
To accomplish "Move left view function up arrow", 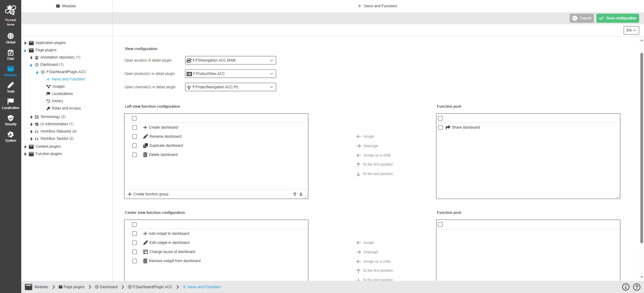I will 295,194.
